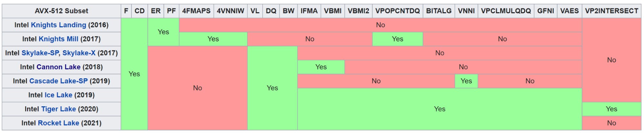Follow the Skylake-X link

[x=79, y=53]
